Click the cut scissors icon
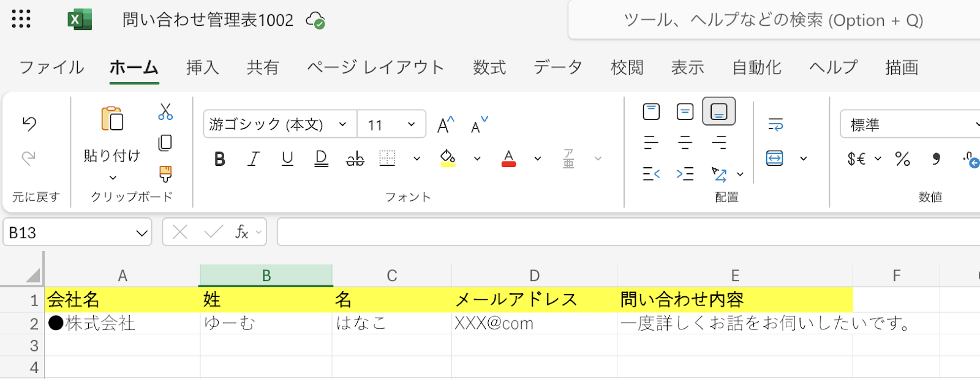The height and width of the screenshot is (379, 980). point(165,111)
